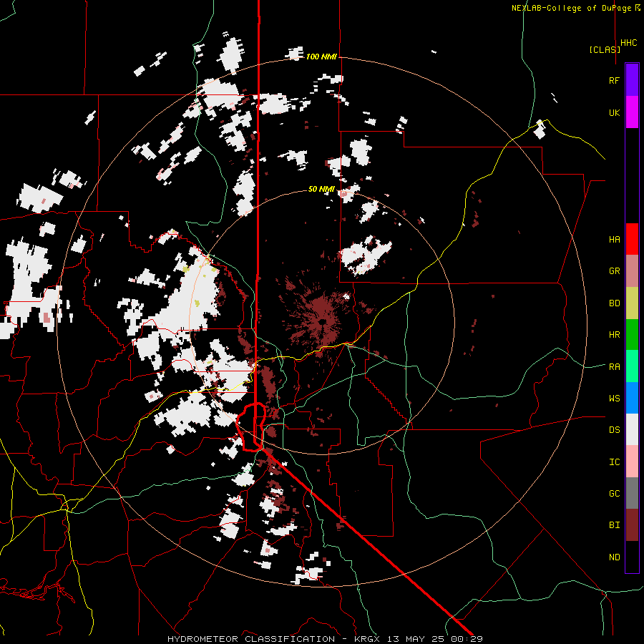Click the WS legend label
The height and width of the screenshot is (644, 644).
(x=614, y=399)
